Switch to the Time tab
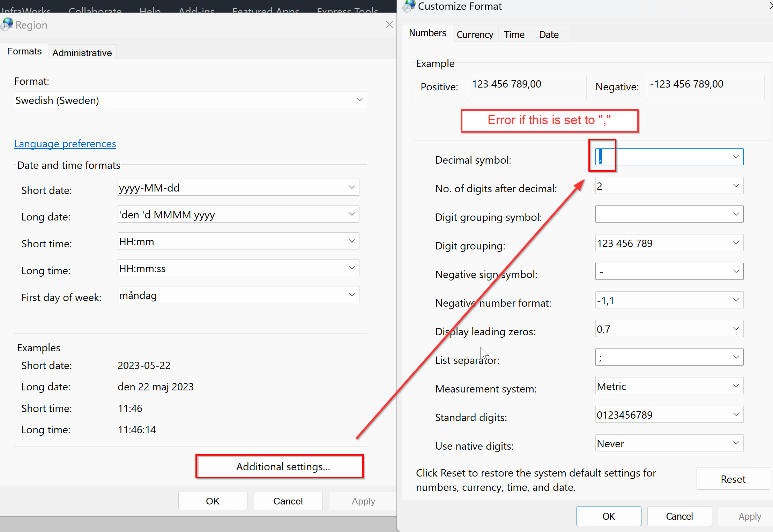Viewport: 773px width, 532px height. pyautogui.click(x=514, y=34)
